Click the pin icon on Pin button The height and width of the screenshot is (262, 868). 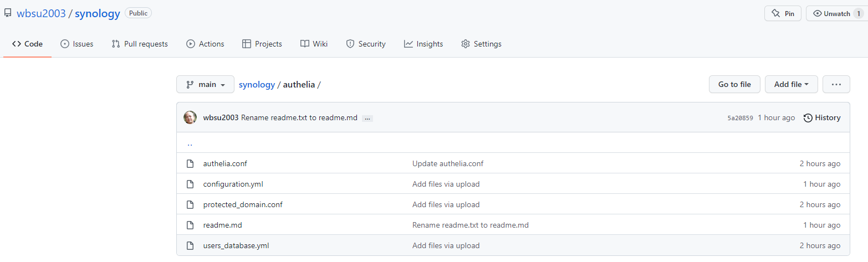click(775, 13)
